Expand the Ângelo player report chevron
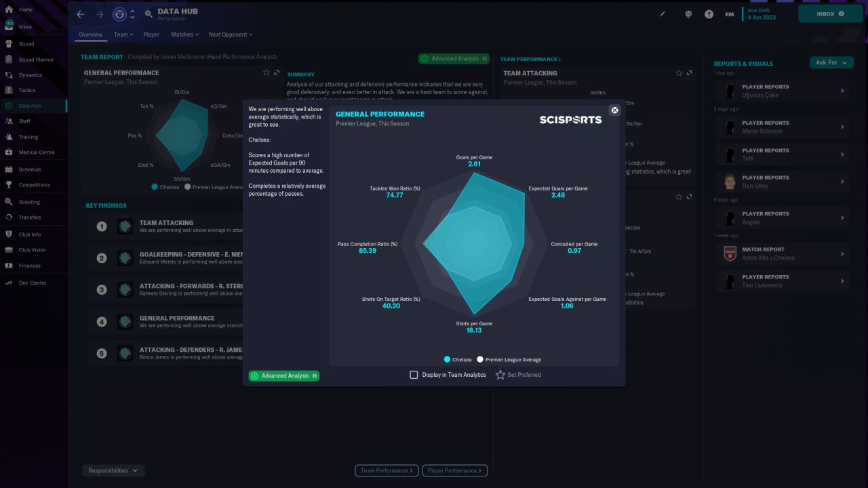The image size is (868, 488). pos(842,218)
